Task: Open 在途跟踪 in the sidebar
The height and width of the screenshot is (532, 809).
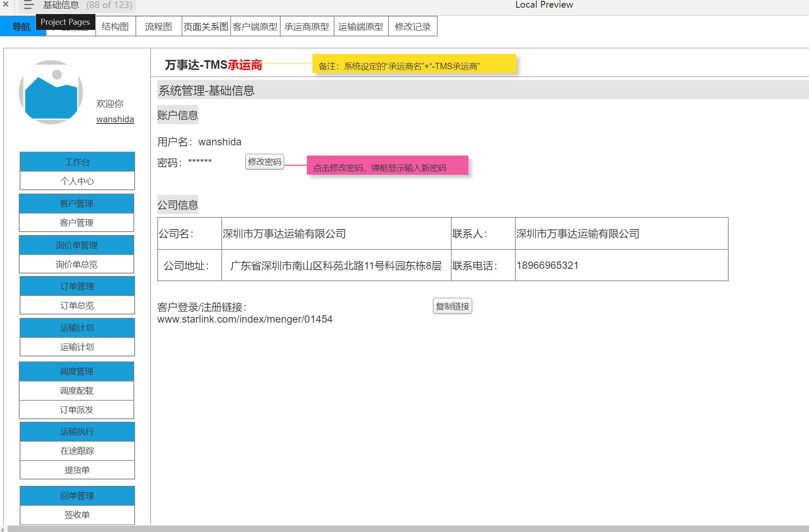Action: [x=77, y=451]
